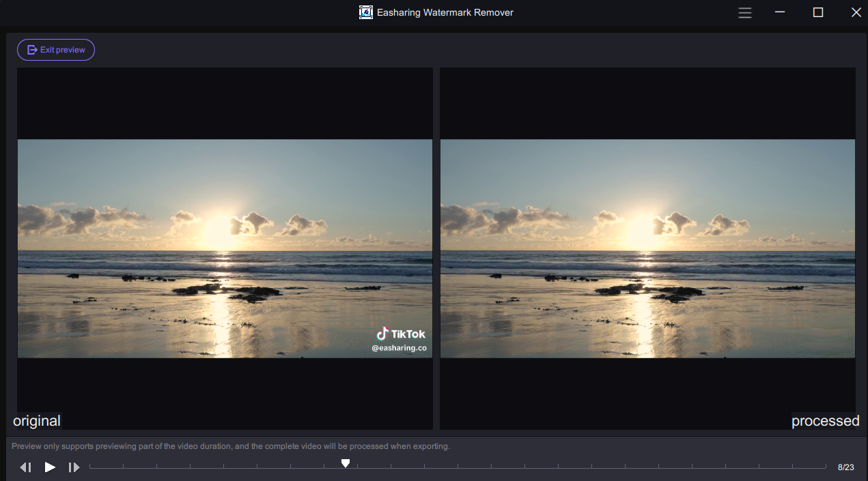This screenshot has width=868, height=481.
Task: Select the original video preview pane
Action: pos(225,248)
